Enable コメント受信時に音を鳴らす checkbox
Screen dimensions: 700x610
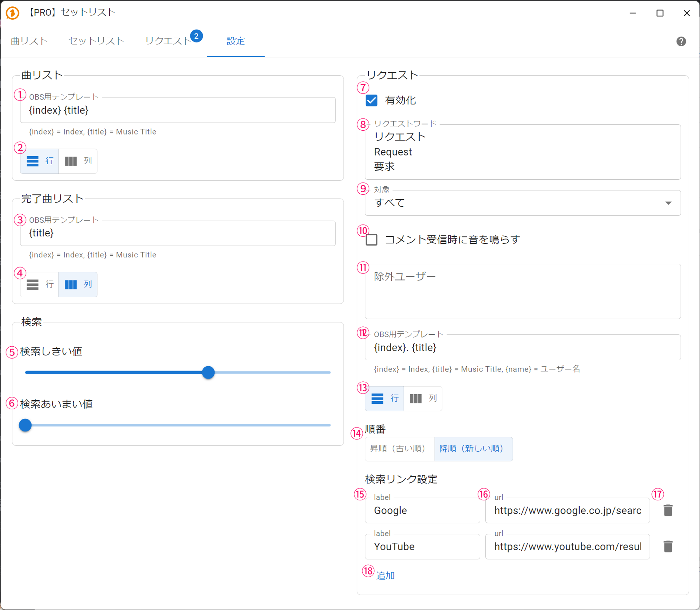371,240
